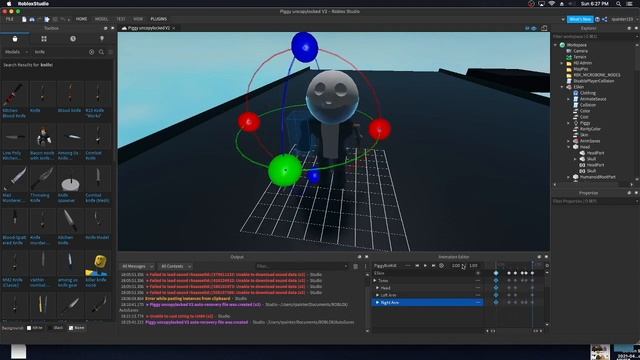Select the White background radio button

coord(29,328)
